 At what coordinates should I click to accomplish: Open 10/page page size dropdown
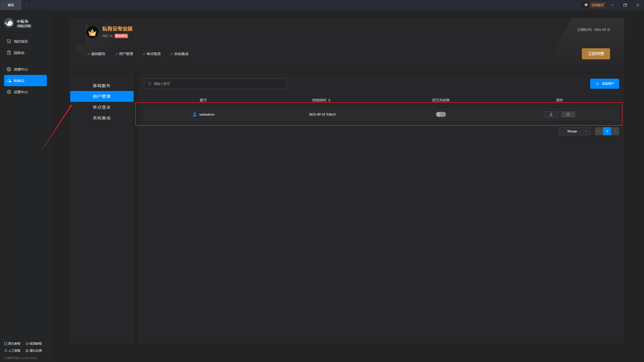click(x=575, y=131)
